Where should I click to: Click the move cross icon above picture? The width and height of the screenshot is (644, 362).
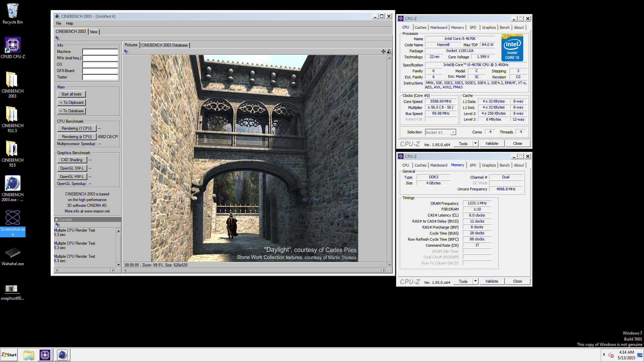click(x=383, y=51)
